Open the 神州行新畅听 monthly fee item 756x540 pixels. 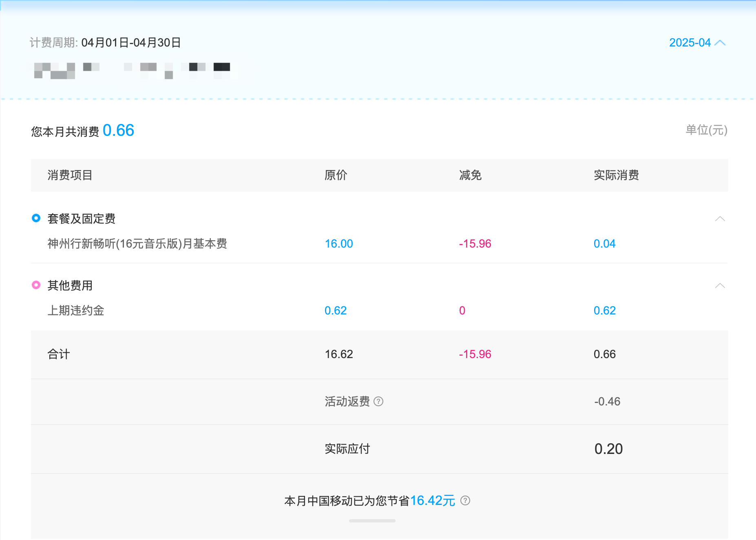coord(137,244)
